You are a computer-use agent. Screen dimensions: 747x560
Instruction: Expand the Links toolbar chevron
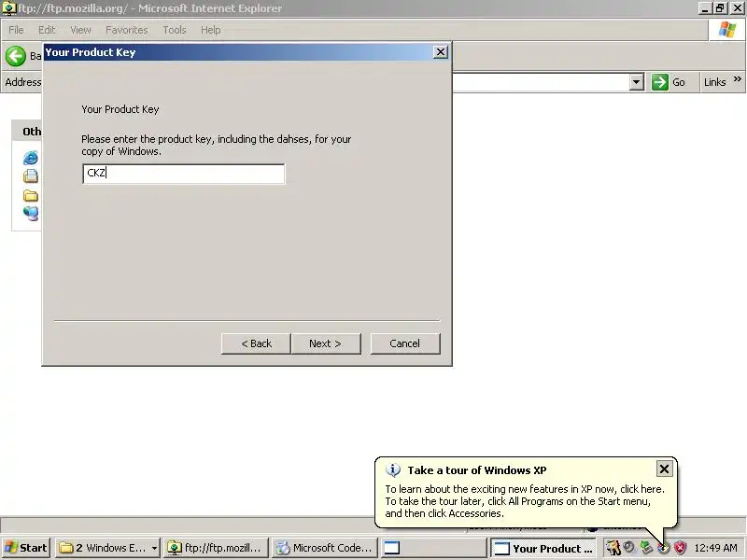pos(738,79)
